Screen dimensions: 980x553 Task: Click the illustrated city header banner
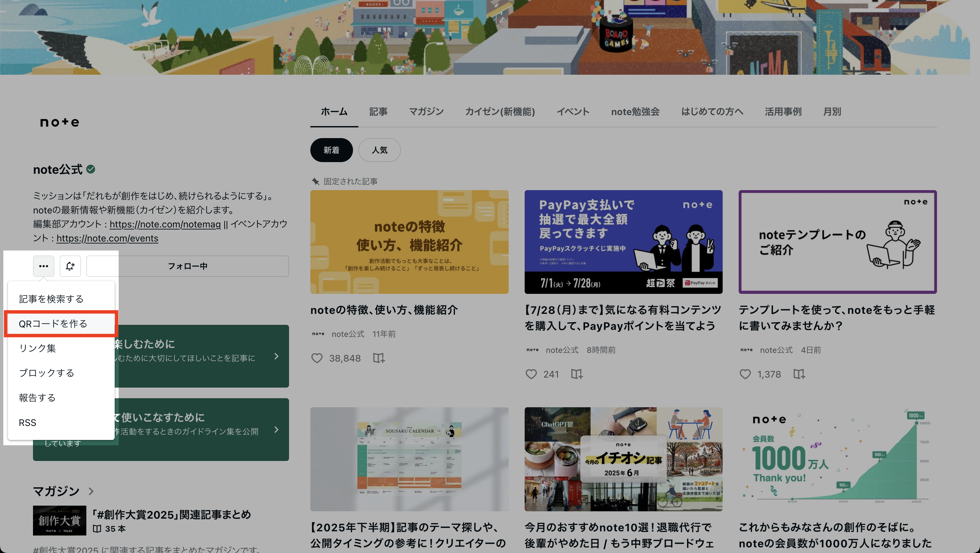click(x=485, y=37)
